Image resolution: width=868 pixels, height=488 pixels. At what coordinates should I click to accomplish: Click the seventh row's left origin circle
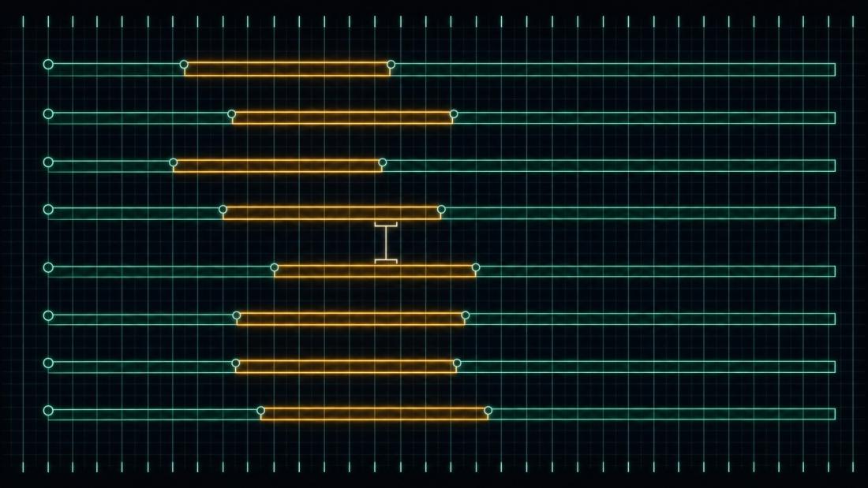pyautogui.click(x=48, y=363)
